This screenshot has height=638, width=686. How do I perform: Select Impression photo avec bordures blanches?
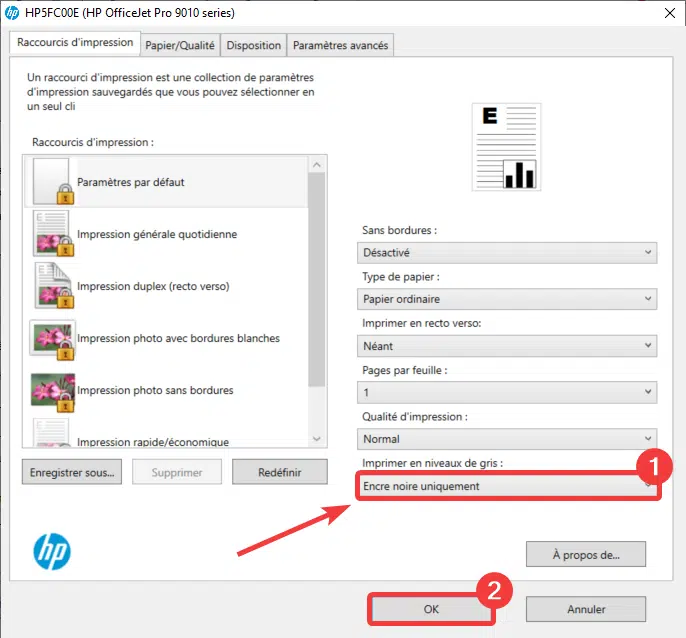click(178, 338)
